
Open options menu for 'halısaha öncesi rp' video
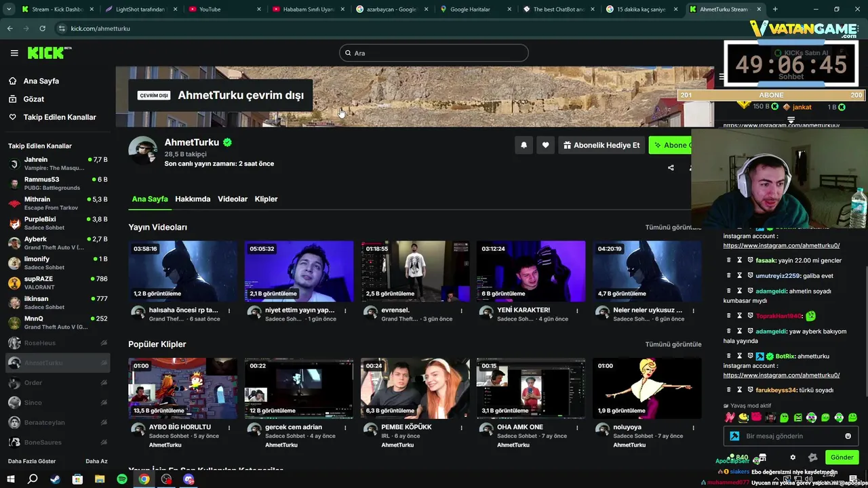[x=229, y=310]
